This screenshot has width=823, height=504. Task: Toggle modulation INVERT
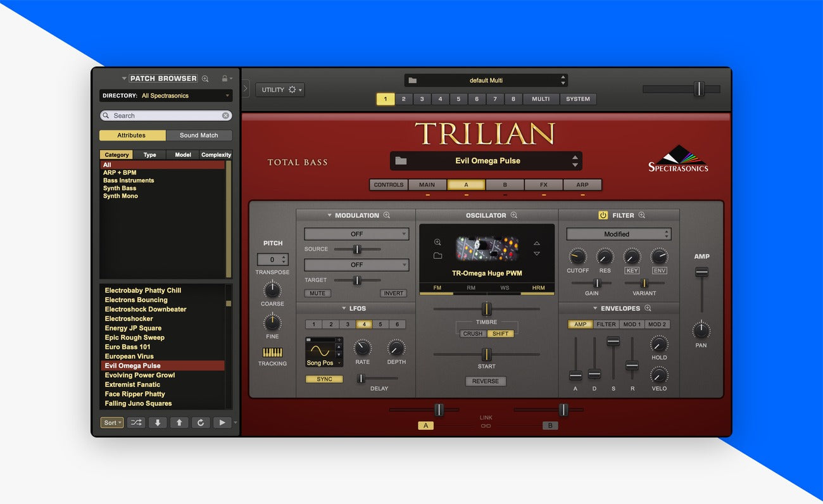[x=393, y=293]
